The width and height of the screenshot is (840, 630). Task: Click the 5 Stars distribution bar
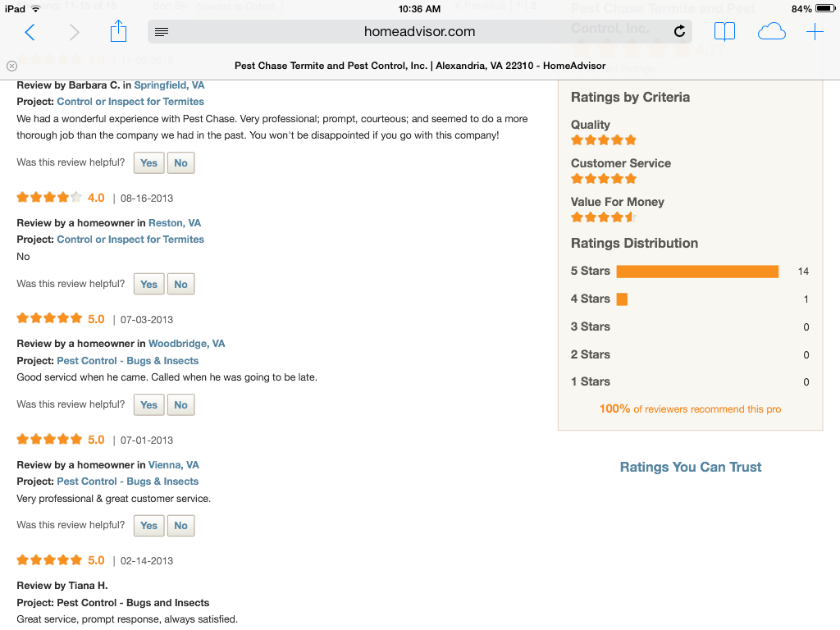point(696,272)
